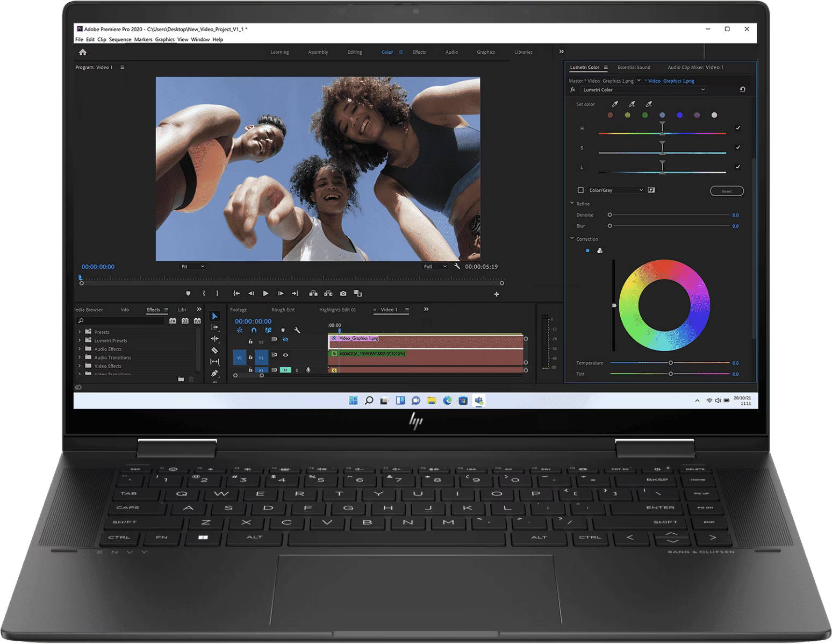
Task: Toggle the S range checkbox
Action: (738, 147)
